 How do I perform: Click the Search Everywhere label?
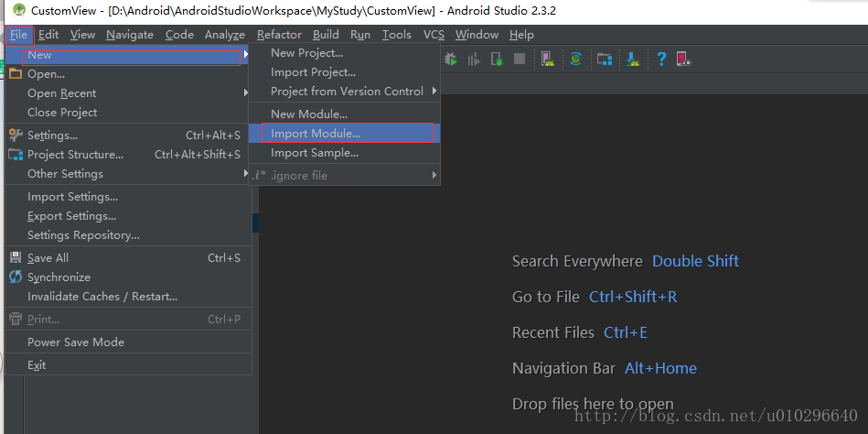coord(577,261)
